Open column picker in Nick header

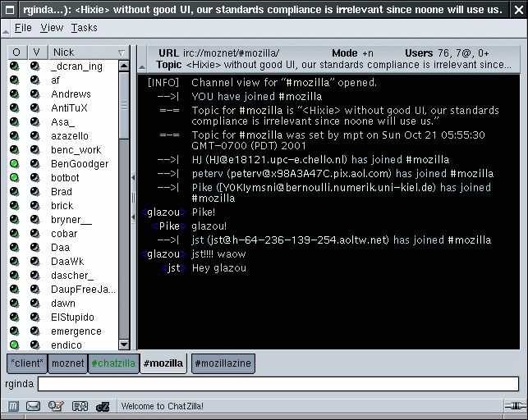click(x=122, y=52)
